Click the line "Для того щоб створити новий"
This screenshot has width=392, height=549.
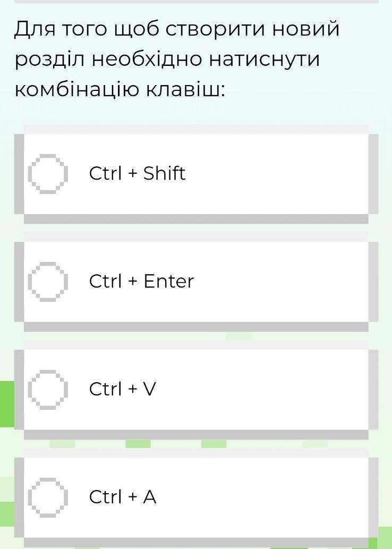[x=176, y=29]
